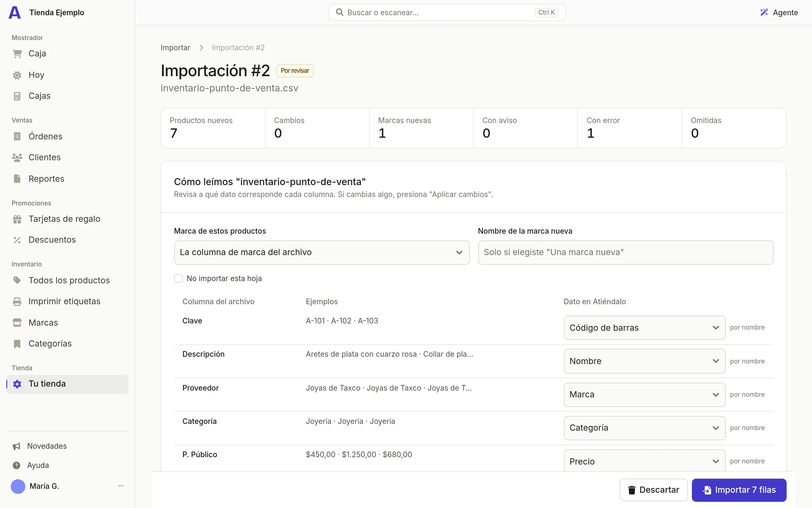Click María G. avatar circle
812x508 pixels.
[x=18, y=486]
